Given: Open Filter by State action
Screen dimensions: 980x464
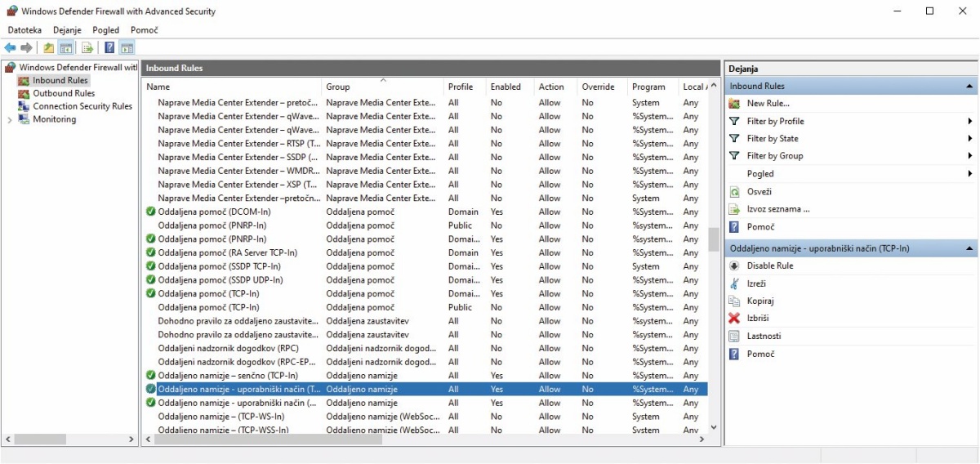Looking at the screenshot, I should [x=773, y=138].
